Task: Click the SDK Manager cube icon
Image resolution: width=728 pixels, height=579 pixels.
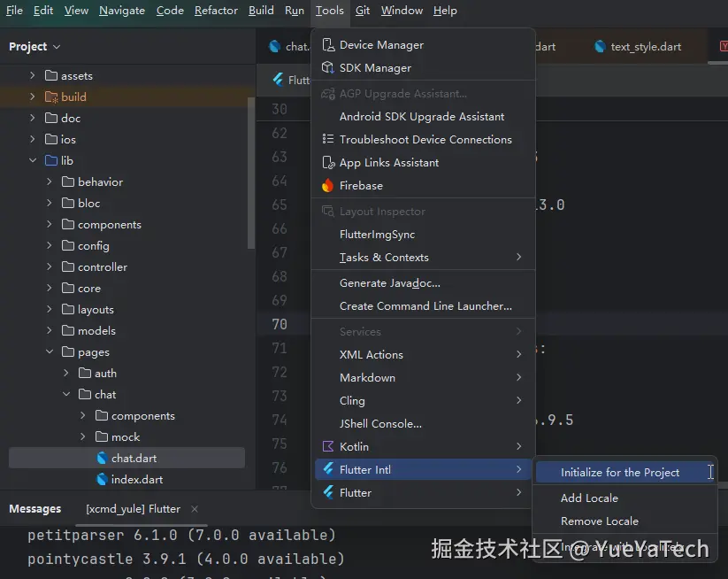Action: point(328,68)
